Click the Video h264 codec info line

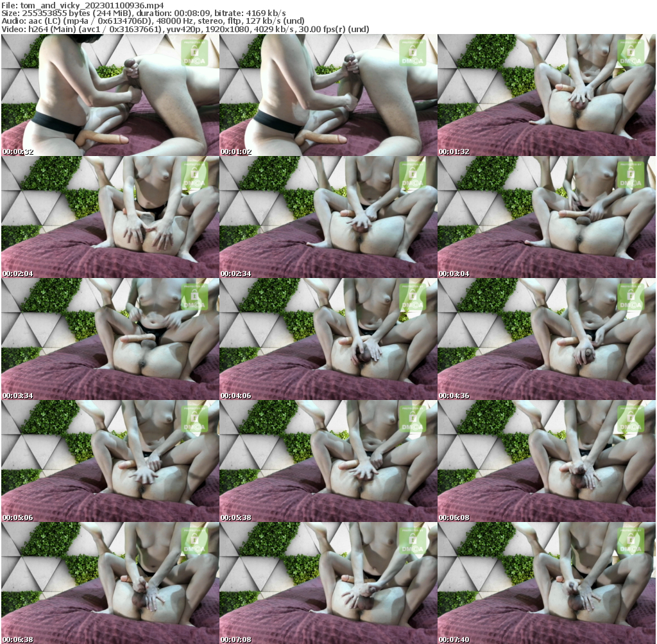[x=185, y=29]
